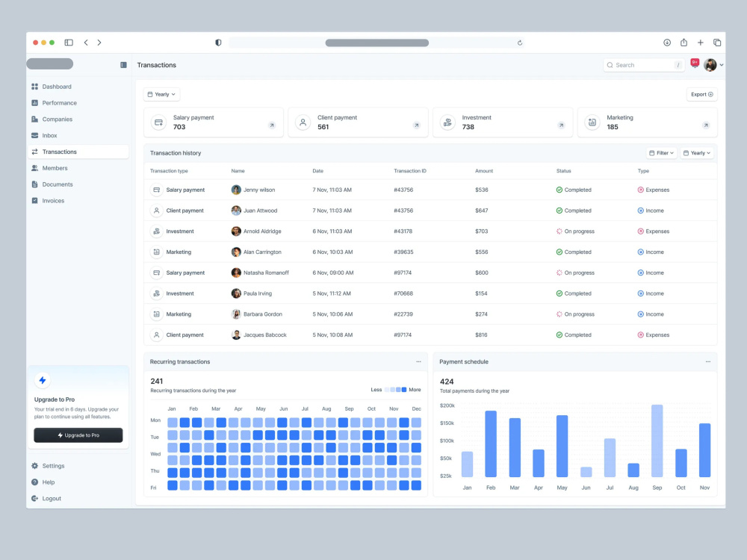Click the lightning bolt upgrade icon

pyautogui.click(x=43, y=380)
